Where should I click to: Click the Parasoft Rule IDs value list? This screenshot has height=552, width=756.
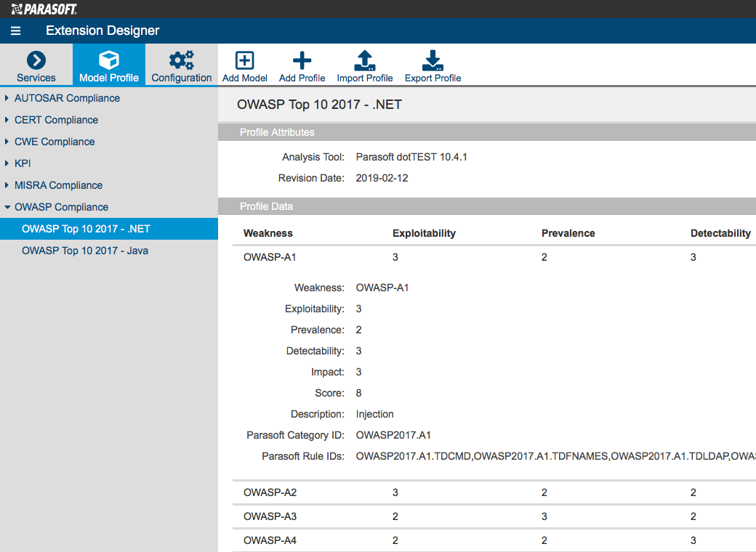(x=555, y=456)
